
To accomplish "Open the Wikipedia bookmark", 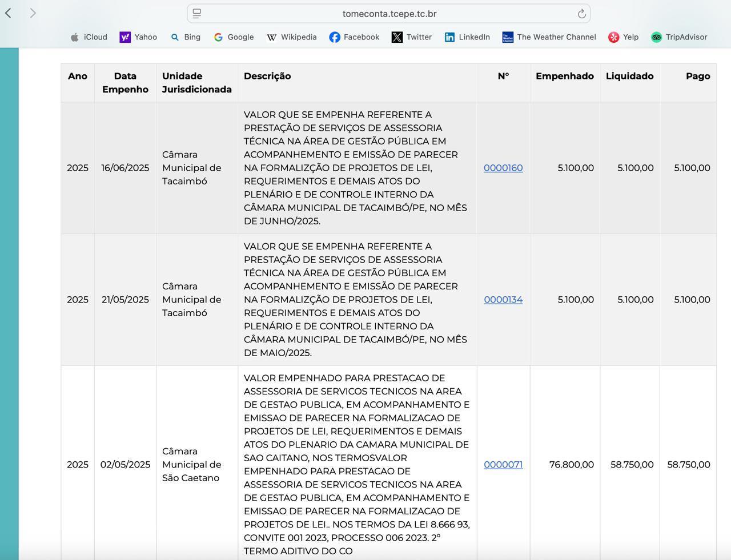I will tap(291, 37).
